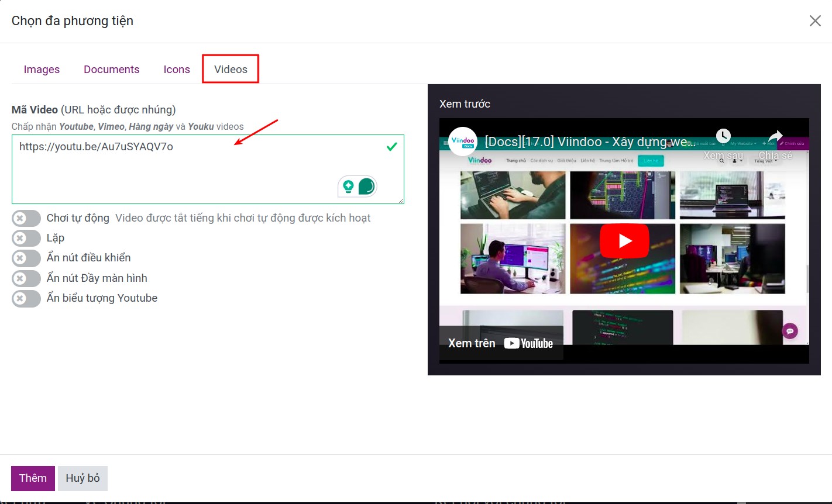
Task: Click the YouTube play button in preview
Action: (624, 240)
